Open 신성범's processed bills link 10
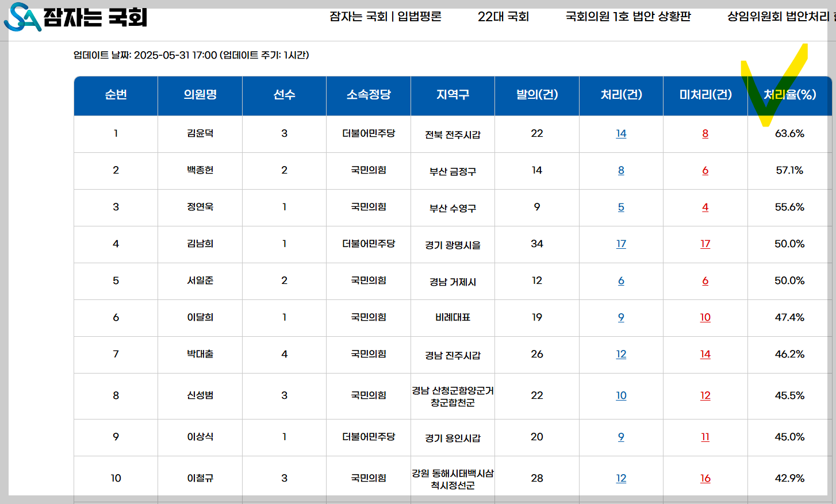The image size is (836, 504). (621, 395)
